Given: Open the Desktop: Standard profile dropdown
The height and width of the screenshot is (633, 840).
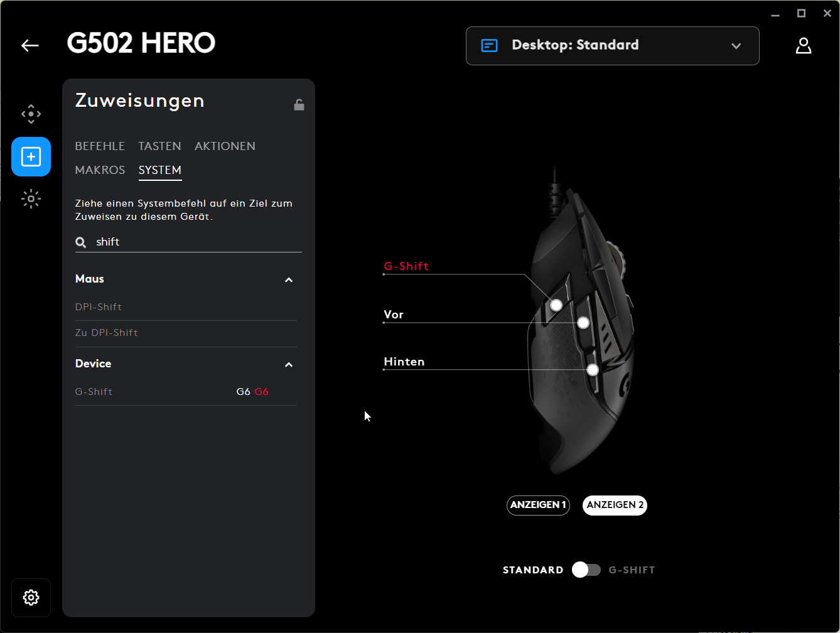Looking at the screenshot, I should pyautogui.click(x=612, y=45).
